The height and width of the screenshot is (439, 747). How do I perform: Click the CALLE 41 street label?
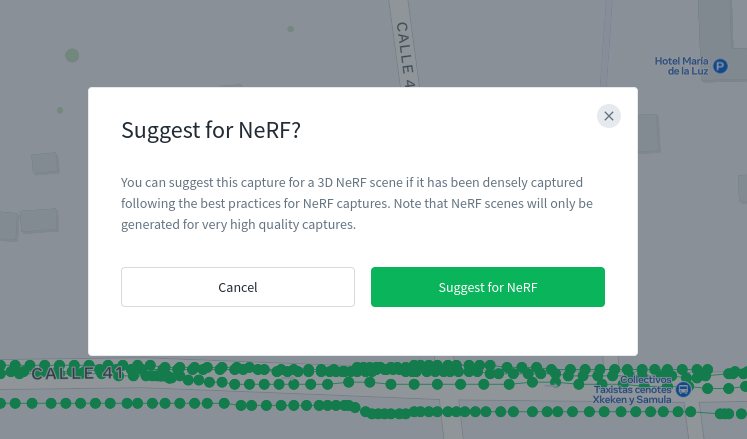[78, 373]
